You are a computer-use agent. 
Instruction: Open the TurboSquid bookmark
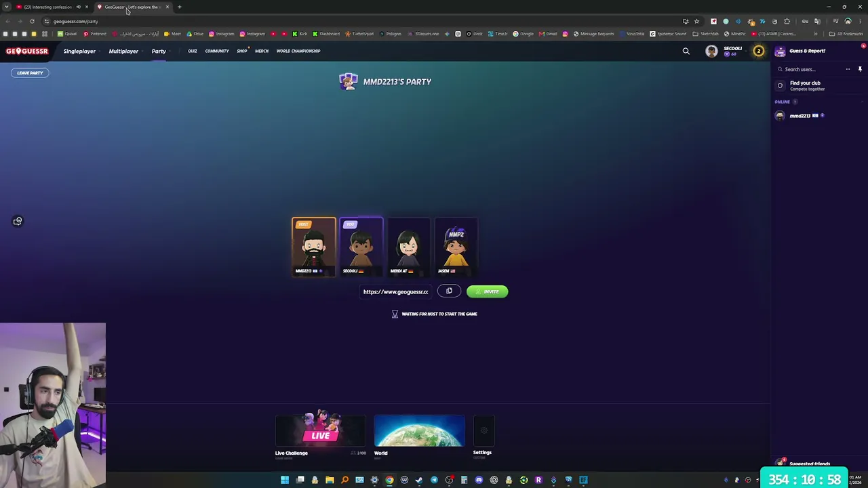tap(359, 34)
